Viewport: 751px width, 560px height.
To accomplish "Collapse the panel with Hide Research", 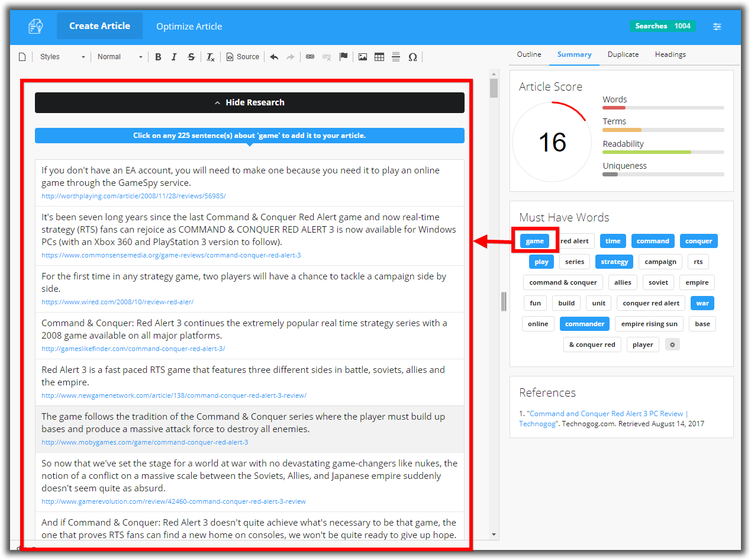I will coord(250,102).
